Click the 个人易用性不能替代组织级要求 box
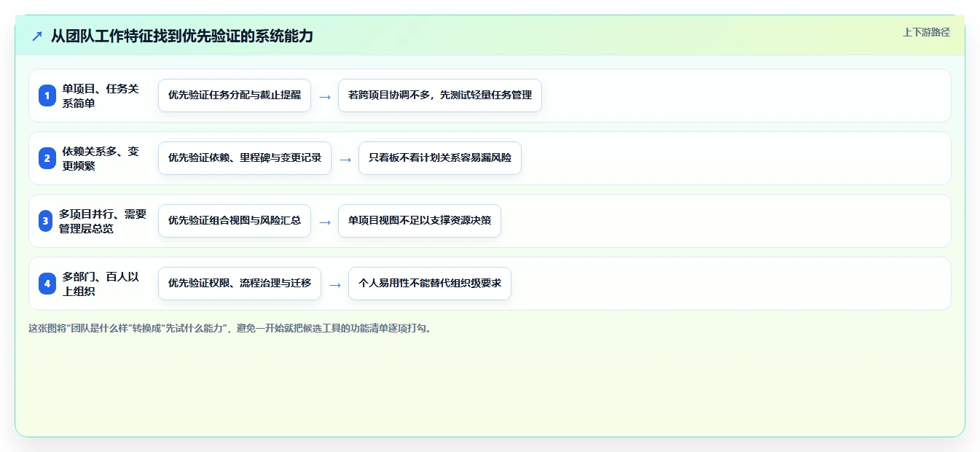 [430, 284]
